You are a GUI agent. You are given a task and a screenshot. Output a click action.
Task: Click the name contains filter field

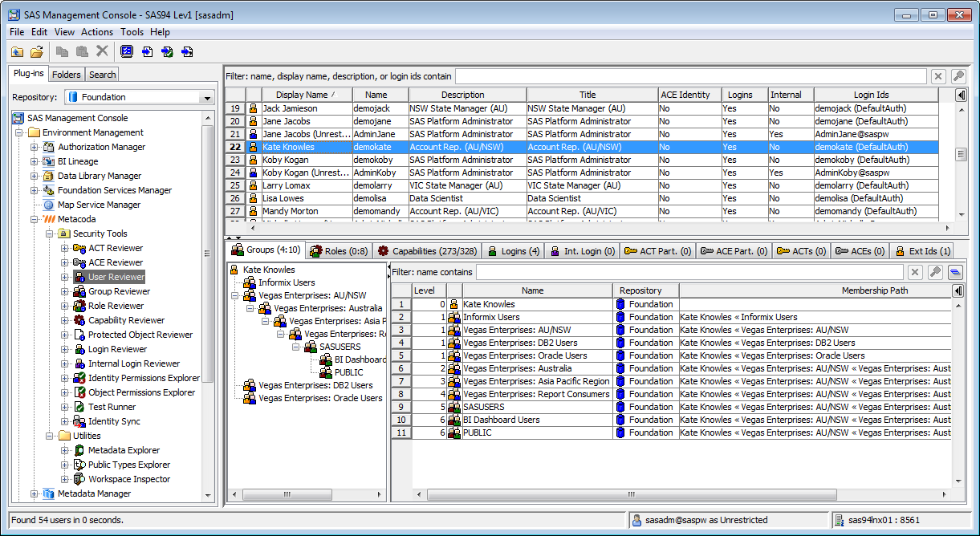[x=689, y=272]
